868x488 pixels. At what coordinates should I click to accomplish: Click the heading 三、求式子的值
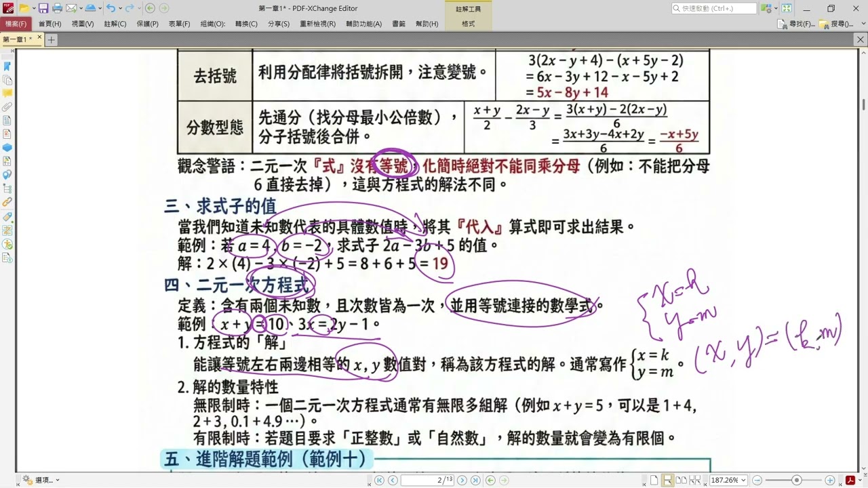[x=220, y=205]
